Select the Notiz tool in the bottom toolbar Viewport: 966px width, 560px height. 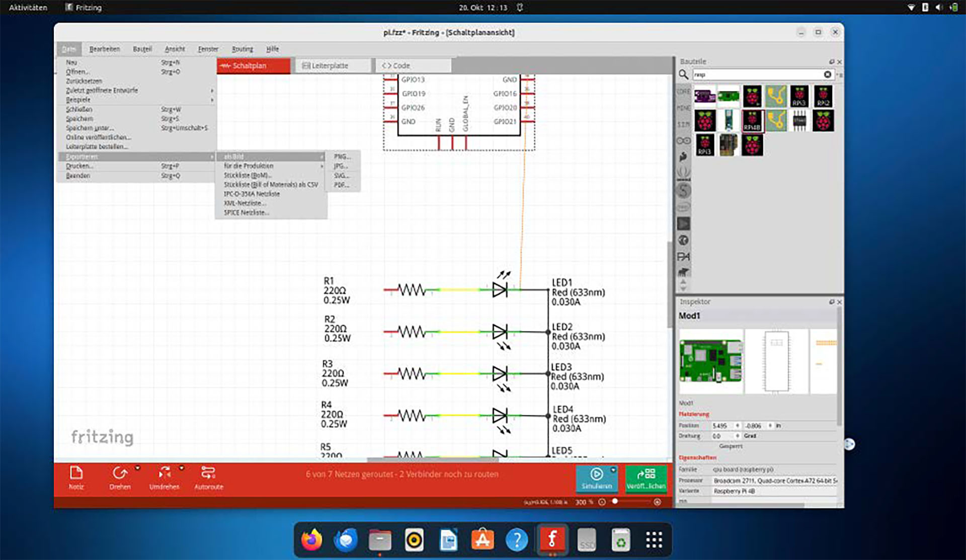coord(76,474)
